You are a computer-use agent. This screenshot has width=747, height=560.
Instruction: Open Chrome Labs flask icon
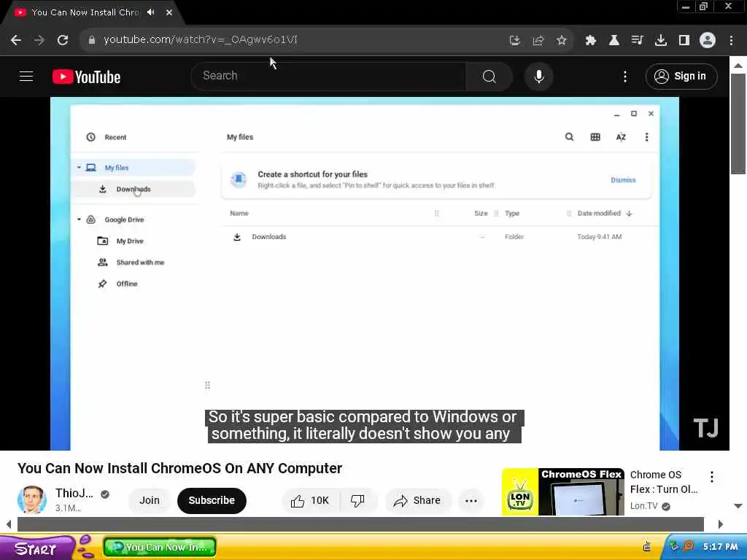614,41
